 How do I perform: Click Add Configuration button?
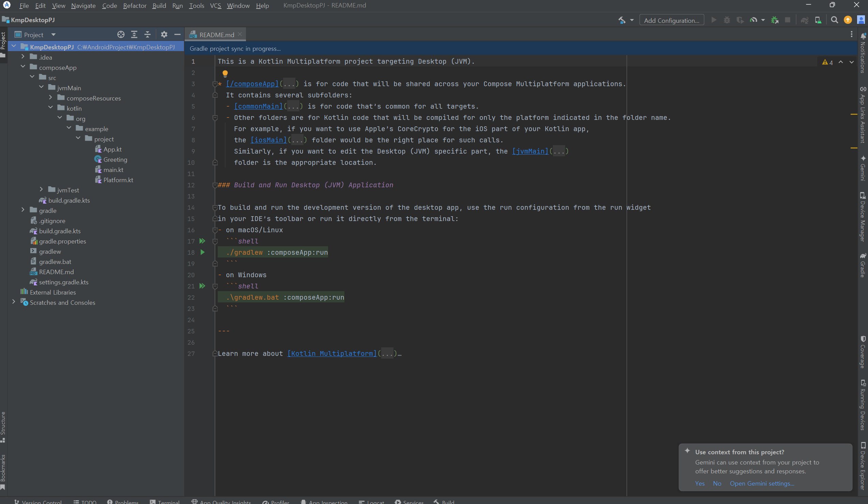[x=671, y=20]
